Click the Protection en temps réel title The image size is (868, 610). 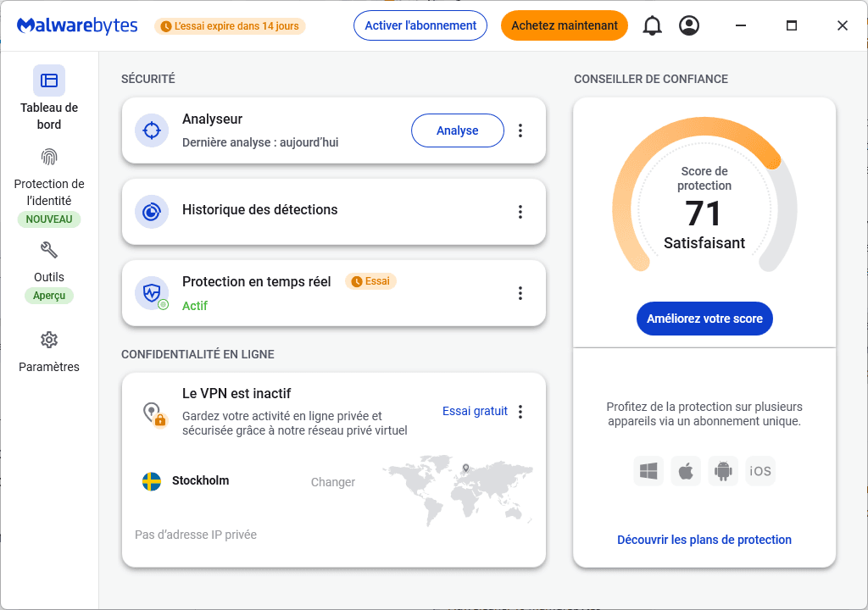[x=256, y=282]
